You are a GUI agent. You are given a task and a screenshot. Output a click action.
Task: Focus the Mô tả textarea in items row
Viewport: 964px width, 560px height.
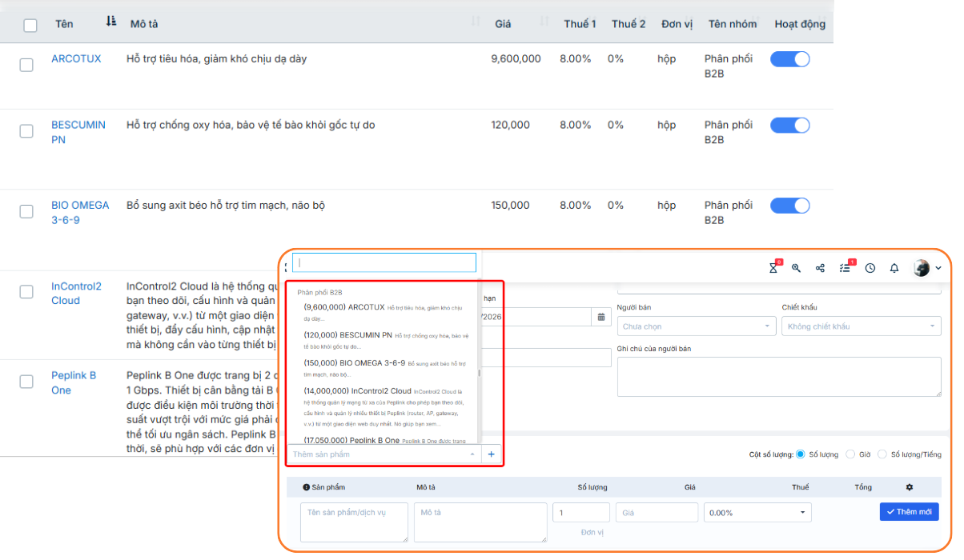click(480, 522)
